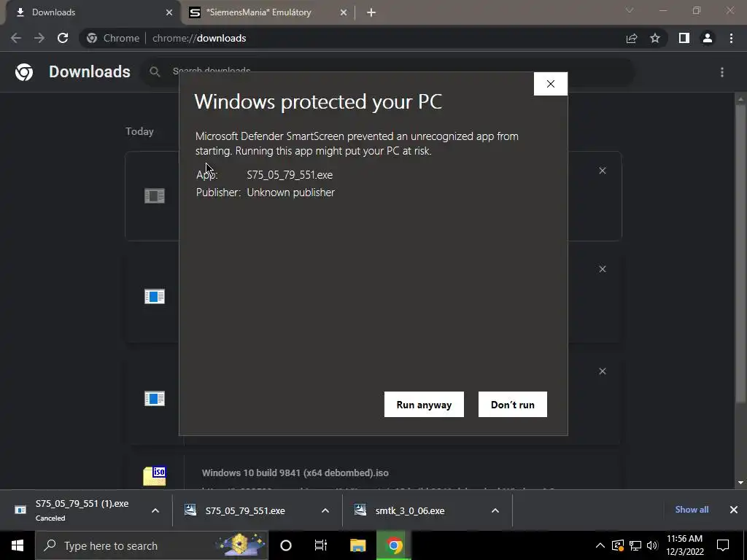The image size is (747, 560).
Task: Go forward in browser history
Action: 39,38
